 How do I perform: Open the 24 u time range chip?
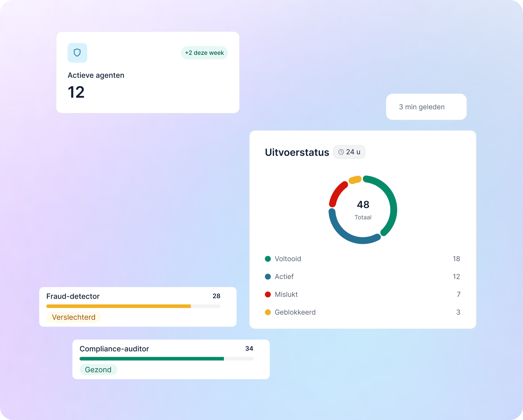[349, 152]
